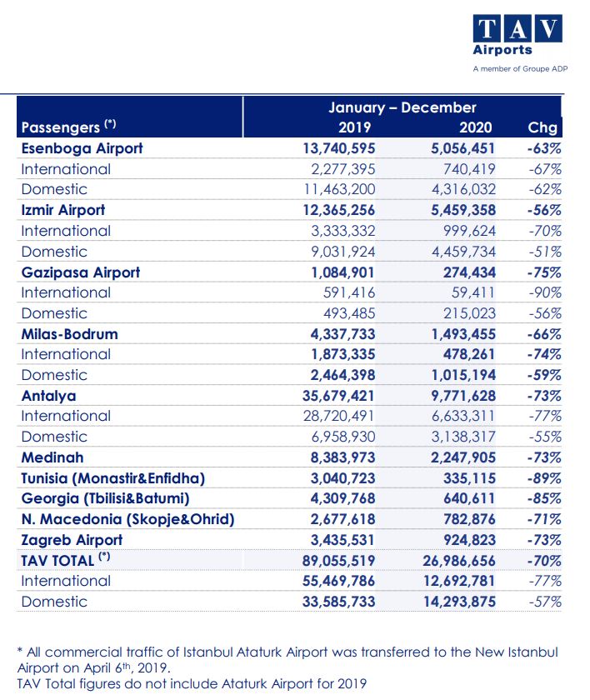Click the Milas-Bodrum row label
The width and height of the screenshot is (590, 700).
pos(70,334)
